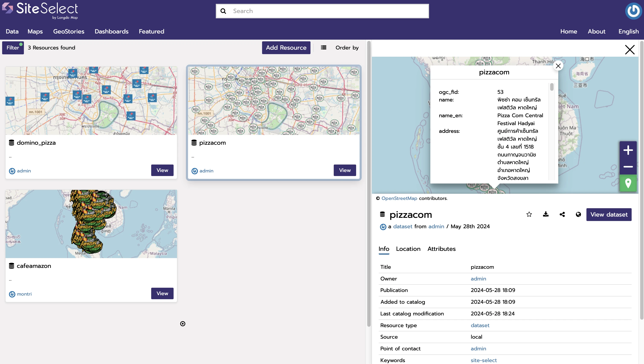View the domino_pizza resource
644x364 pixels.
point(162,170)
